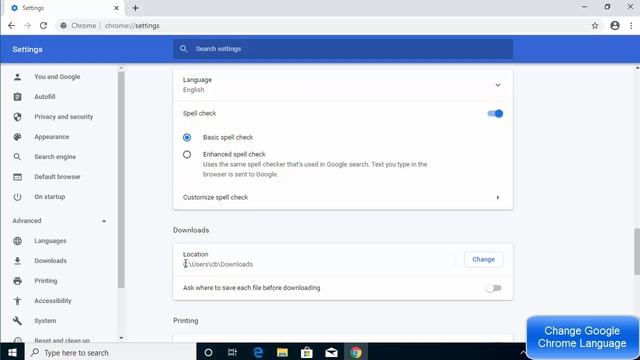Open the Chrome three-dot menu
Viewport: 640px width, 360px height.
(631, 26)
